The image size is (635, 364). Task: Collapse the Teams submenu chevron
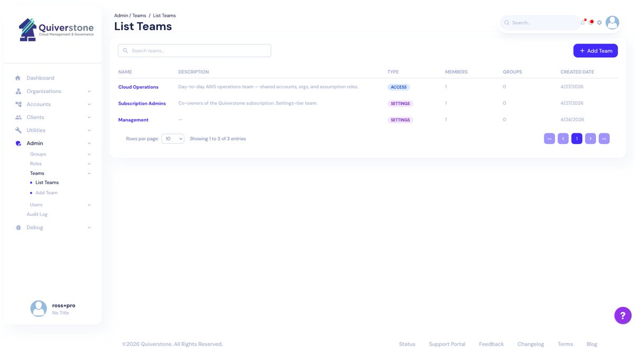[89, 174]
